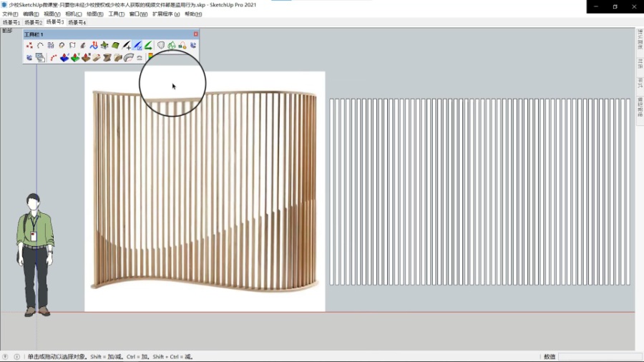Screen dimensions: 644x362
Task: Open the 帮助(H) menu
Action: [193, 14]
